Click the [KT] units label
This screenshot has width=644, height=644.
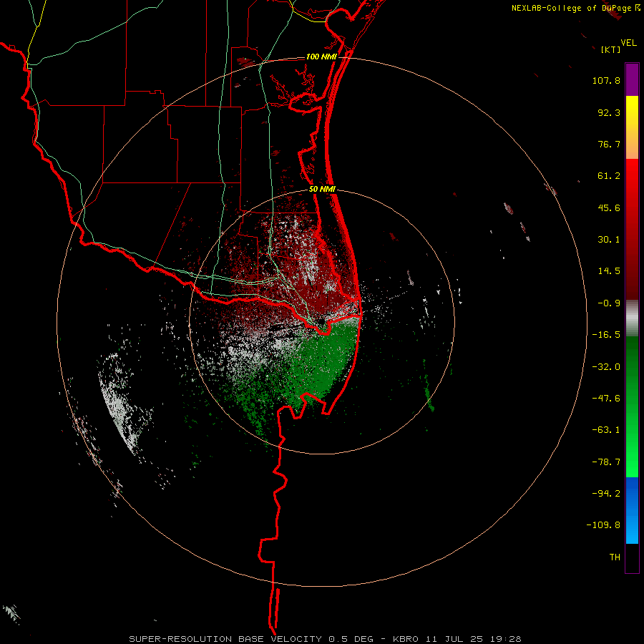[610, 49]
